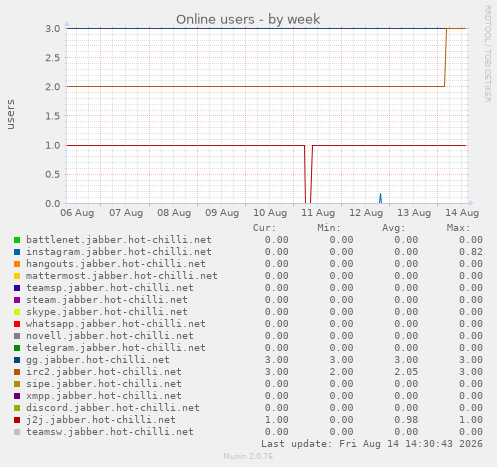
Task: Select the discord.jabber.hot-chilli.net label
Action: click(113, 408)
